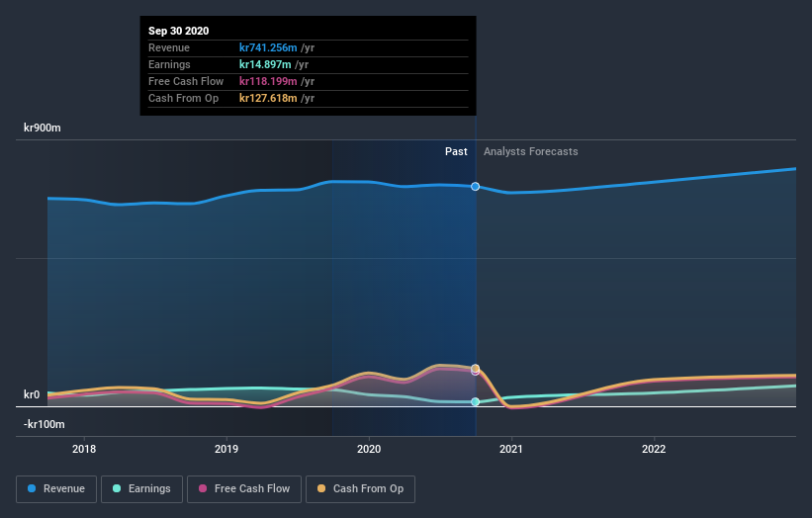
Task: Click the Earnings data point marker
Action: [476, 401]
